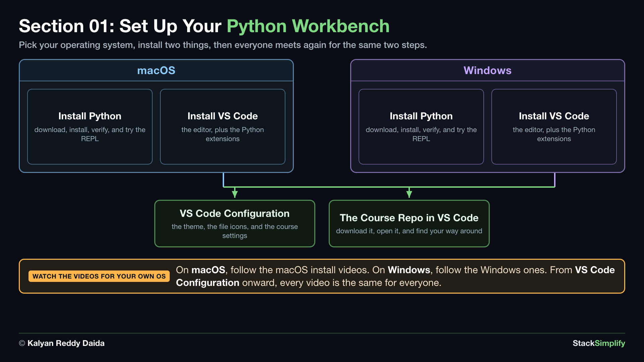Open the VS Code Configuration box
644x362 pixels.
(x=235, y=224)
